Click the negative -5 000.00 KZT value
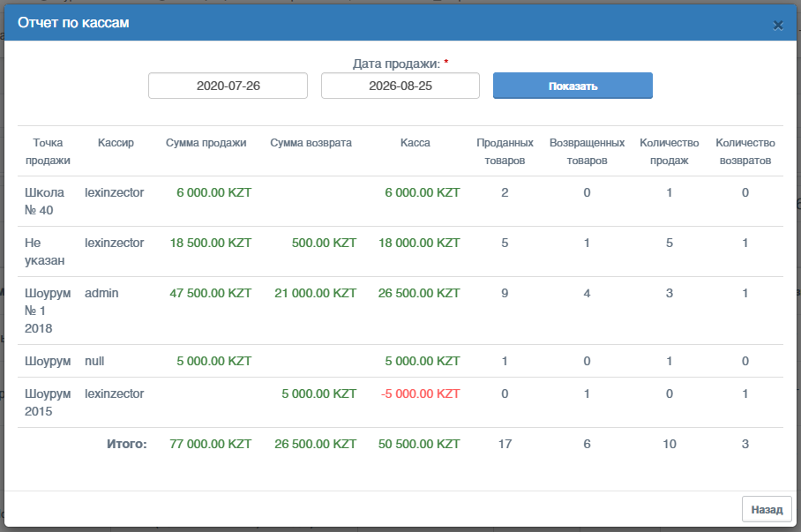 421,393
